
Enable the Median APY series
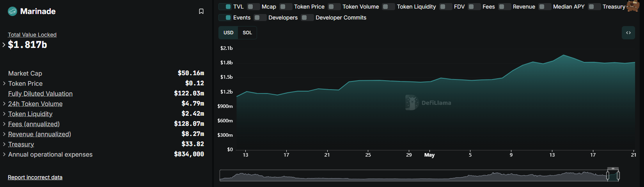545,7
